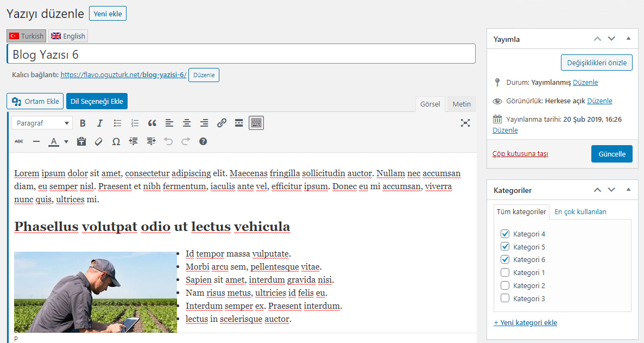The width and height of the screenshot is (644, 343).
Task: Open the Paragraf format dropdown
Action: click(42, 123)
